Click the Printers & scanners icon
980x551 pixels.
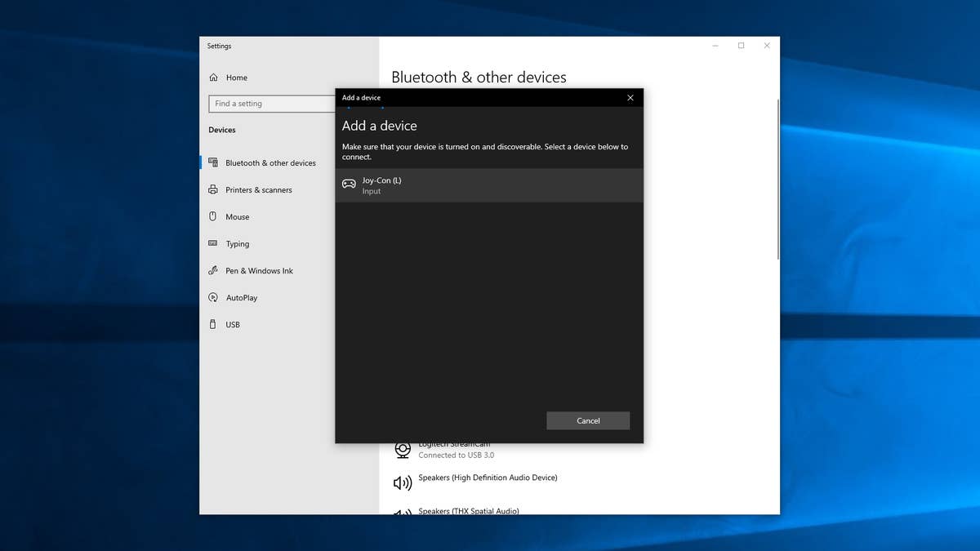[x=213, y=189]
